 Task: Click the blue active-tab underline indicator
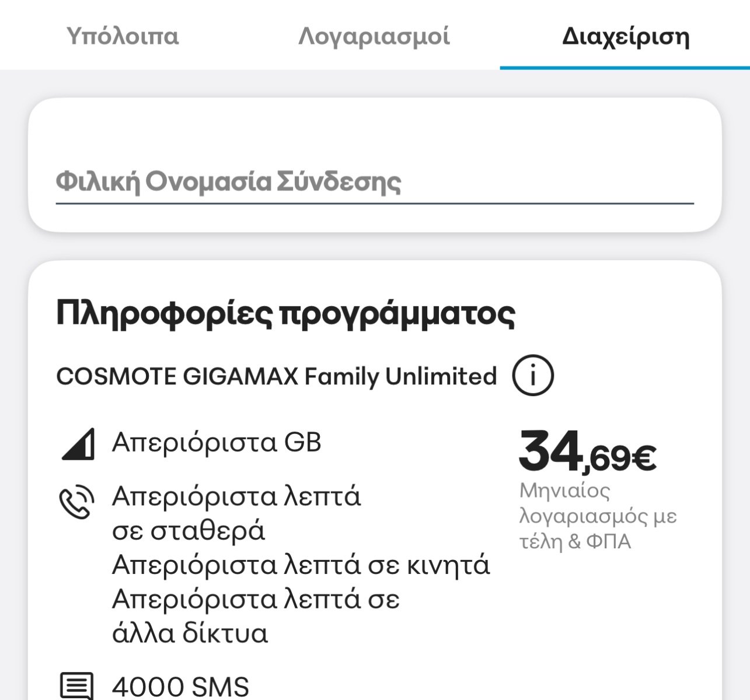click(x=625, y=68)
